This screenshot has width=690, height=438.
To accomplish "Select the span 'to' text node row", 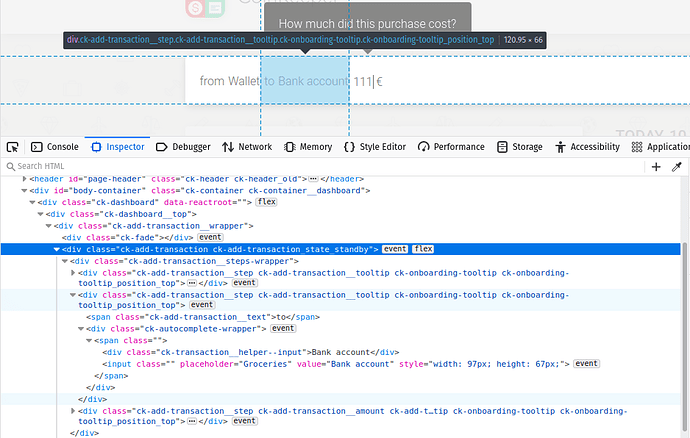I will point(203,317).
